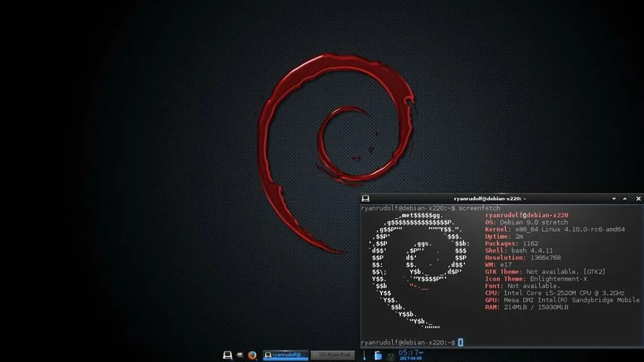Open the thermometer temperature gadget
This screenshot has height=362, width=644.
(364, 355)
